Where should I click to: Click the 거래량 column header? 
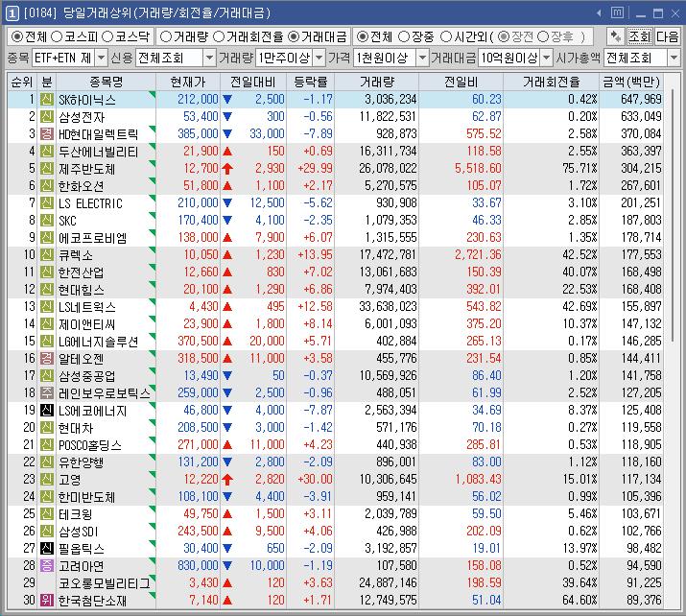377,82
